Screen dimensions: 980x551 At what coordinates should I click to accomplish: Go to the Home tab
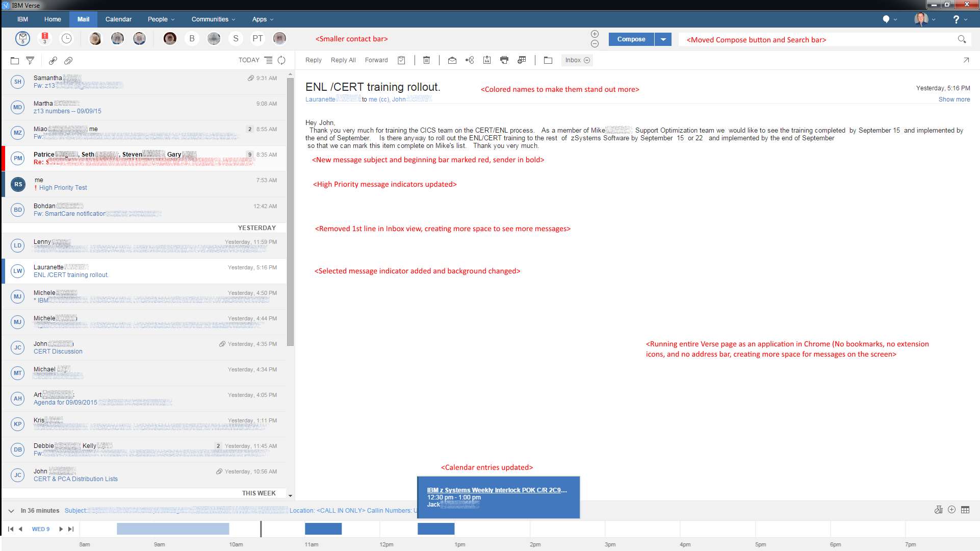[53, 19]
